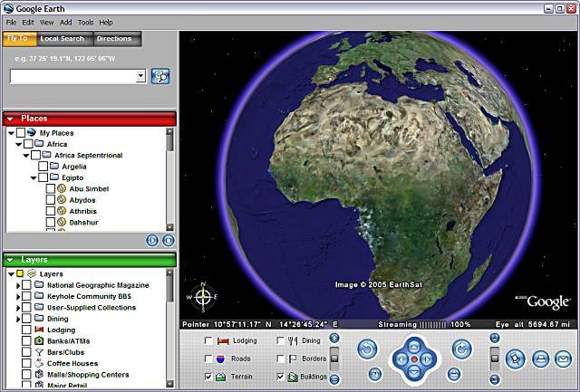The height and width of the screenshot is (392, 580).
Task: Click the tilt down button below tilt slider
Action: tap(495, 379)
